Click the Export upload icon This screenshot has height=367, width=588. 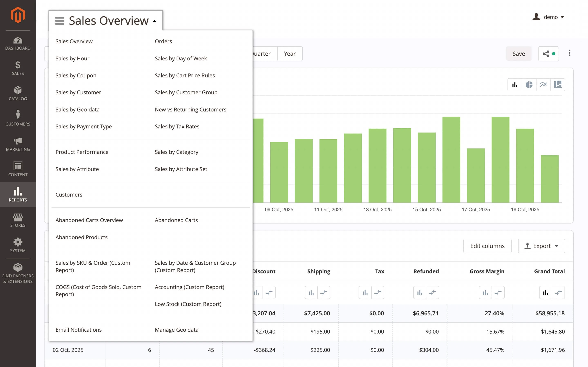527,246
